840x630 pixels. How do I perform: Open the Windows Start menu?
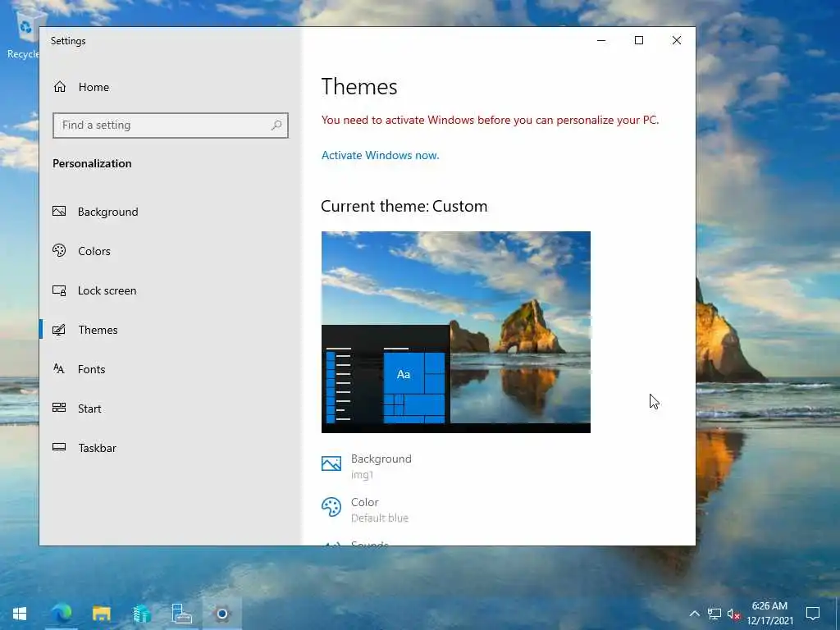[x=20, y=614]
